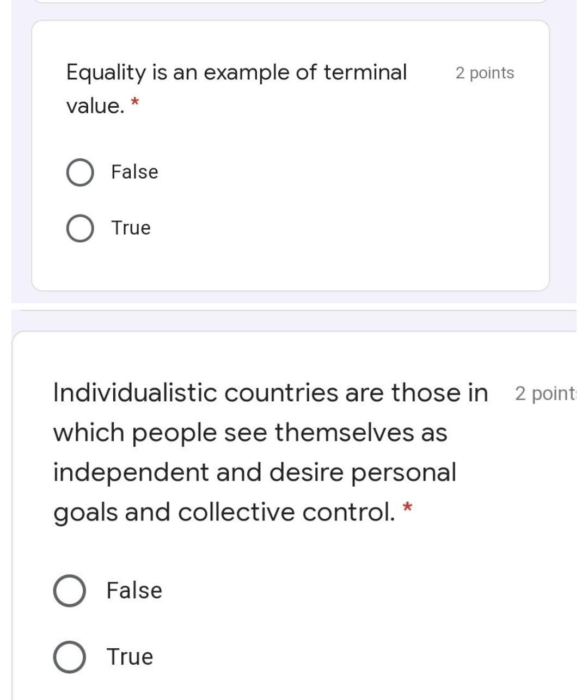
Task: Click the False option label in second card
Action: 134,590
